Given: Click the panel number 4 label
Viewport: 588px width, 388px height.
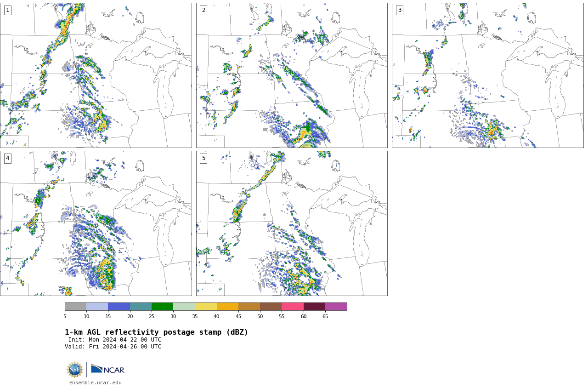Looking at the screenshot, I should pyautogui.click(x=7, y=158).
